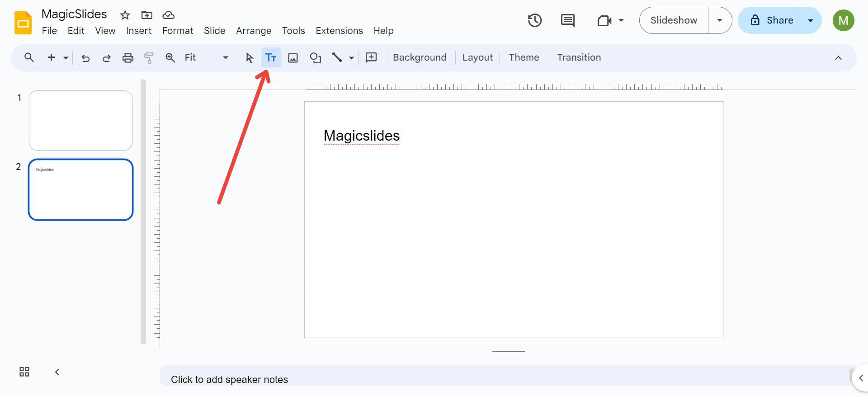Add a comment from the toolbar
Image resolution: width=868 pixels, height=397 pixels.
371,57
